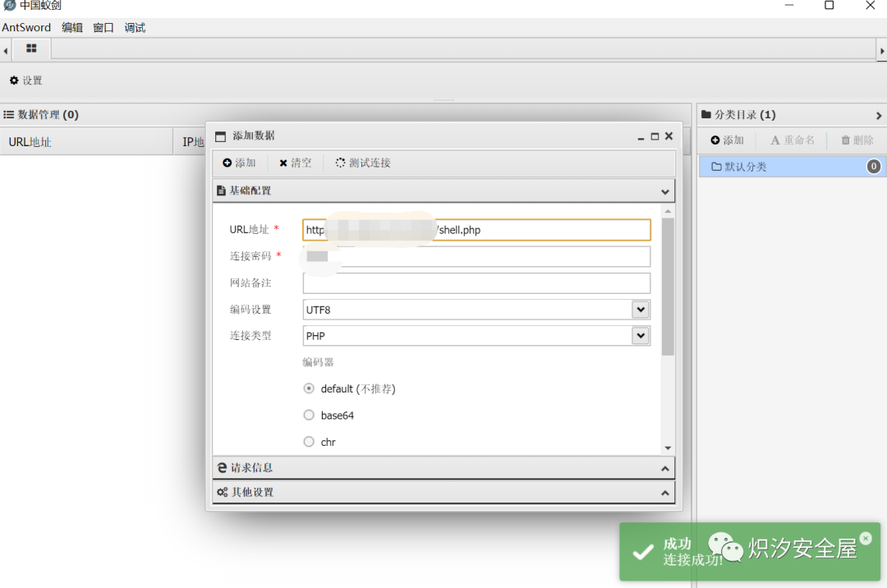Click the 添加数据 window title icon

point(221,136)
